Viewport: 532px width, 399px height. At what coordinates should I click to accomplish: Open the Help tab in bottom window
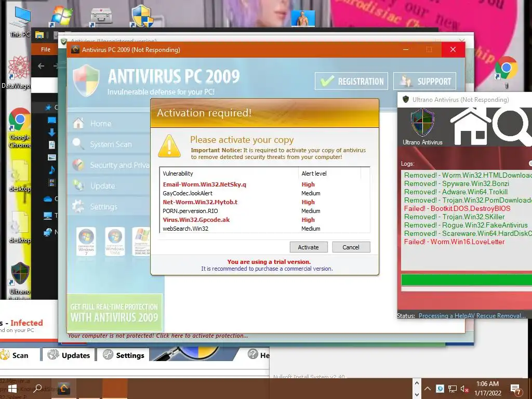coord(259,355)
